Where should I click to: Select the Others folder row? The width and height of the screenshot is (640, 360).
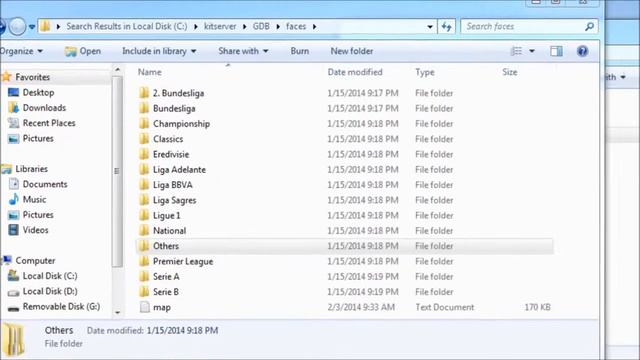click(x=345, y=246)
